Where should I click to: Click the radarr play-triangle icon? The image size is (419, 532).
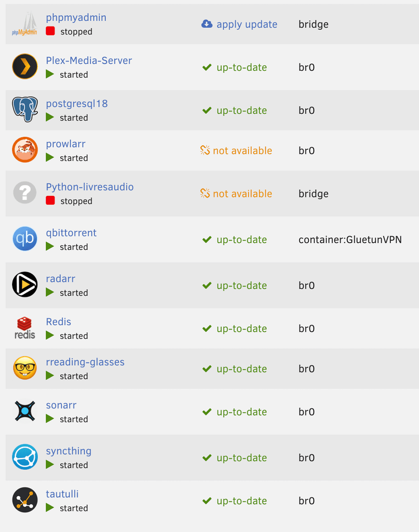(x=25, y=285)
